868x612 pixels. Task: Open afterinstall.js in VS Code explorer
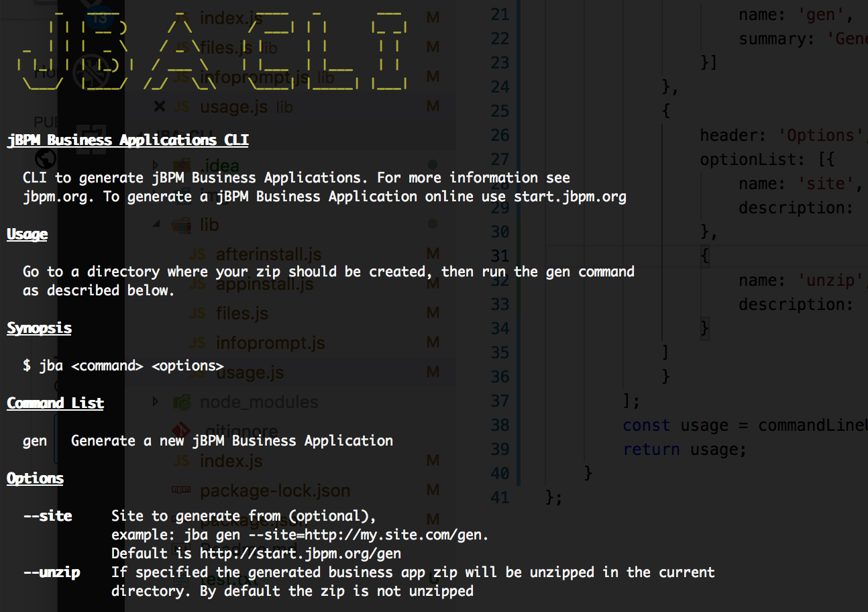(x=268, y=254)
